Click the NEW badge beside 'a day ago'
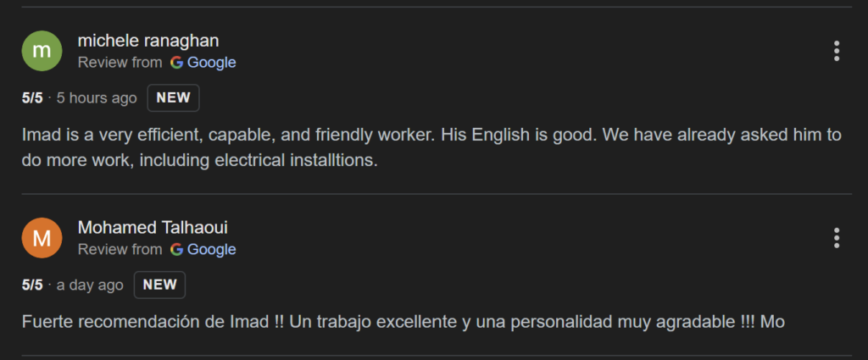The height and width of the screenshot is (360, 868). click(x=159, y=285)
